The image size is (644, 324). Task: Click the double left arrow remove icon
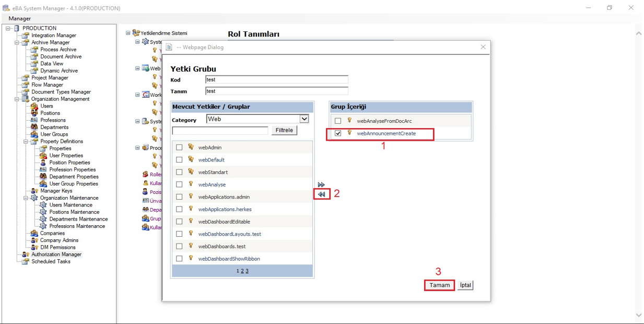pyautogui.click(x=321, y=194)
